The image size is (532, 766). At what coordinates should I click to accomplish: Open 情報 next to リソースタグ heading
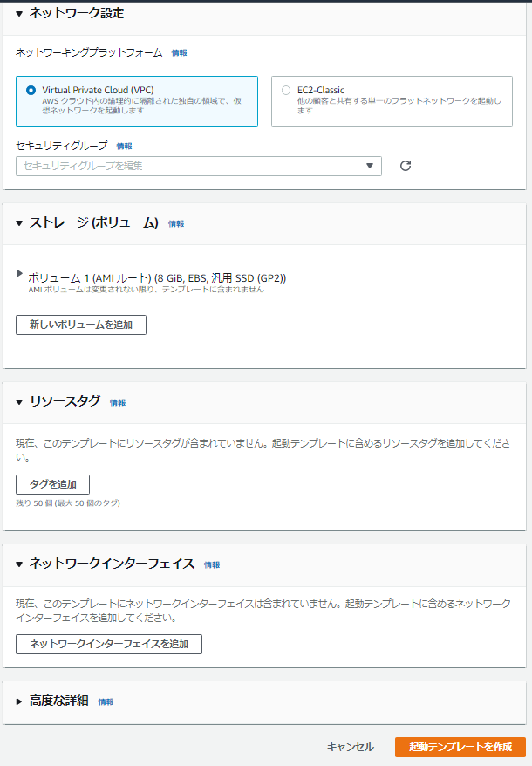point(116,403)
